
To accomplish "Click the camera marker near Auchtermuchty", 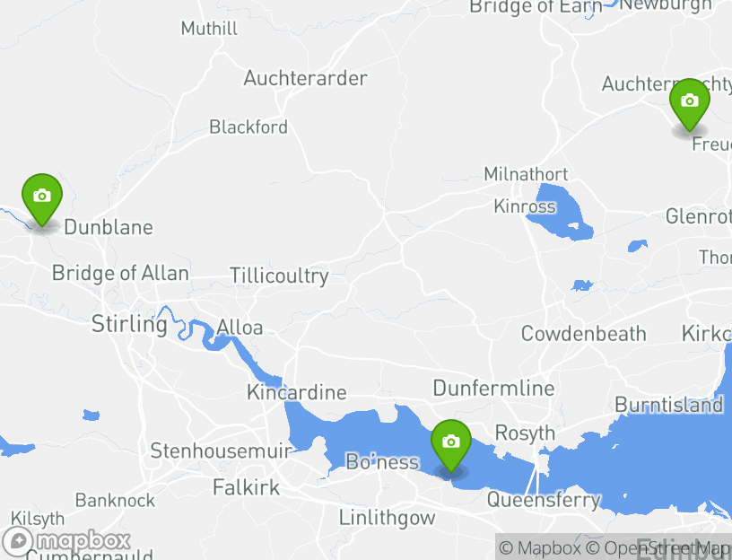I will pyautogui.click(x=690, y=104).
